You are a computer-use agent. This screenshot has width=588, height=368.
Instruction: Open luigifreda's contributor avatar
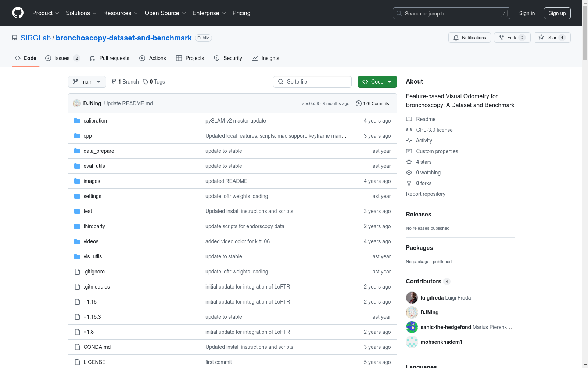tap(412, 298)
